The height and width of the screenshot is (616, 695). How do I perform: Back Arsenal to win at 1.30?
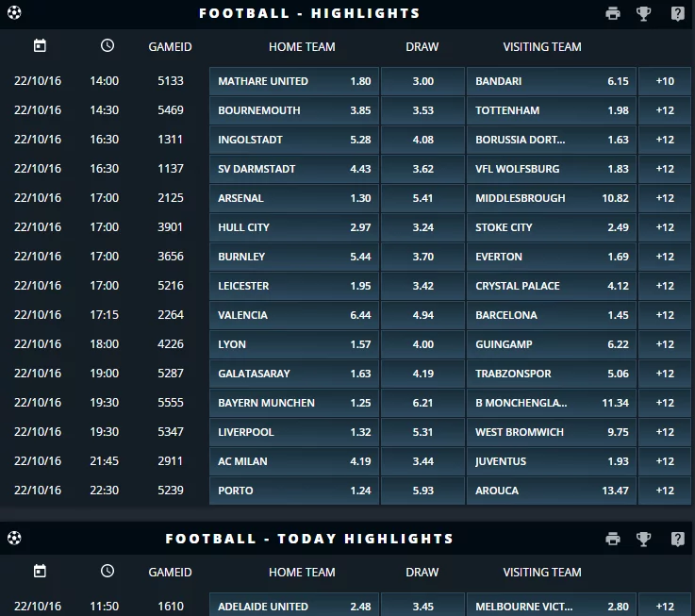point(294,198)
